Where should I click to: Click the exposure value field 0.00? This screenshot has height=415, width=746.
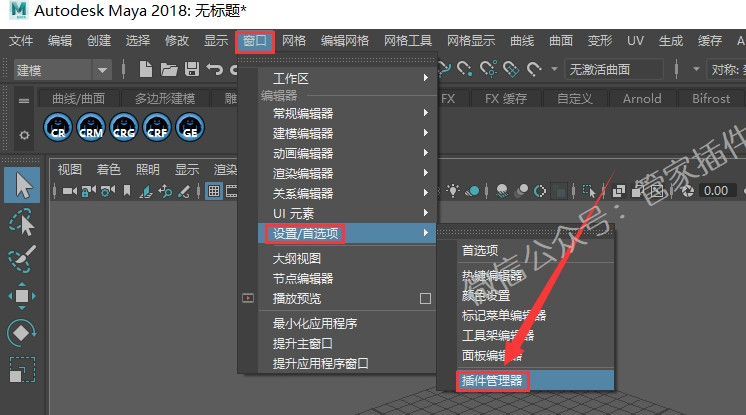(x=717, y=191)
